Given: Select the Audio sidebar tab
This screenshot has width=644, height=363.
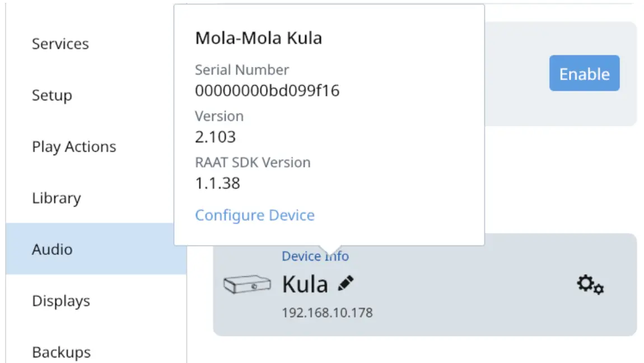Looking at the screenshot, I should pos(52,249).
